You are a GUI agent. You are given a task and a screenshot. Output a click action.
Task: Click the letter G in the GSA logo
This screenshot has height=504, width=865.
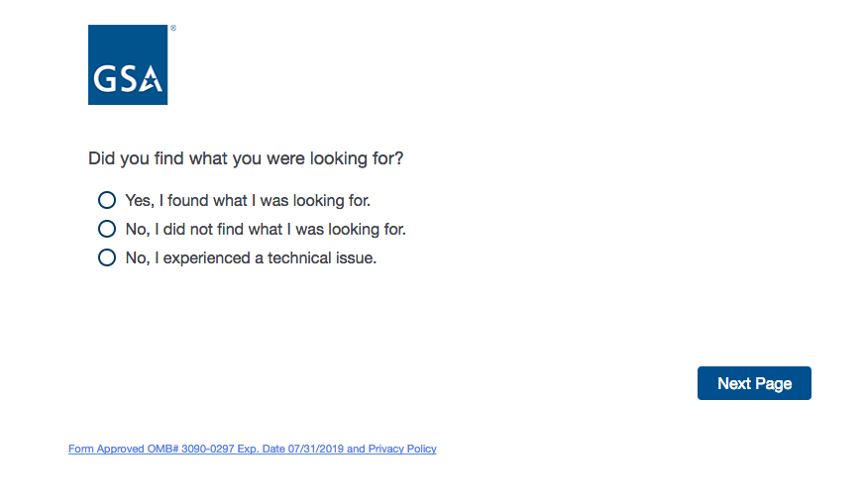tap(106, 79)
